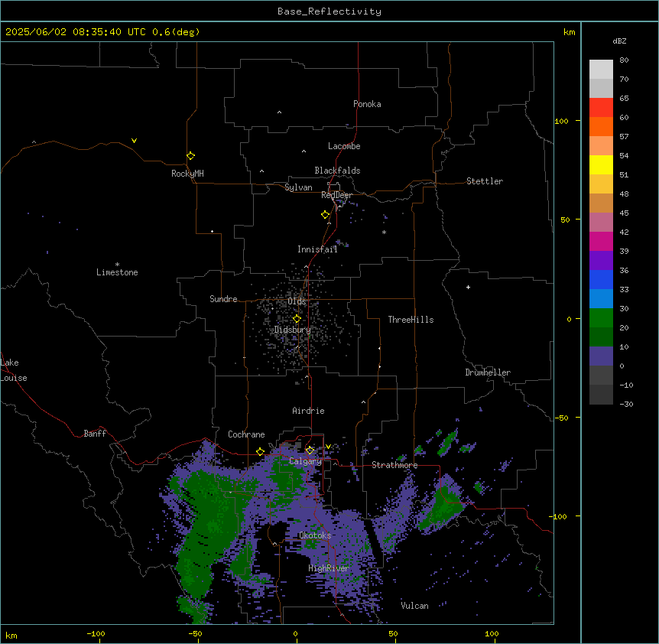Select the magenta swatch between 42 and 39 dBZ
The width and height of the screenshot is (659, 644).
601,241
